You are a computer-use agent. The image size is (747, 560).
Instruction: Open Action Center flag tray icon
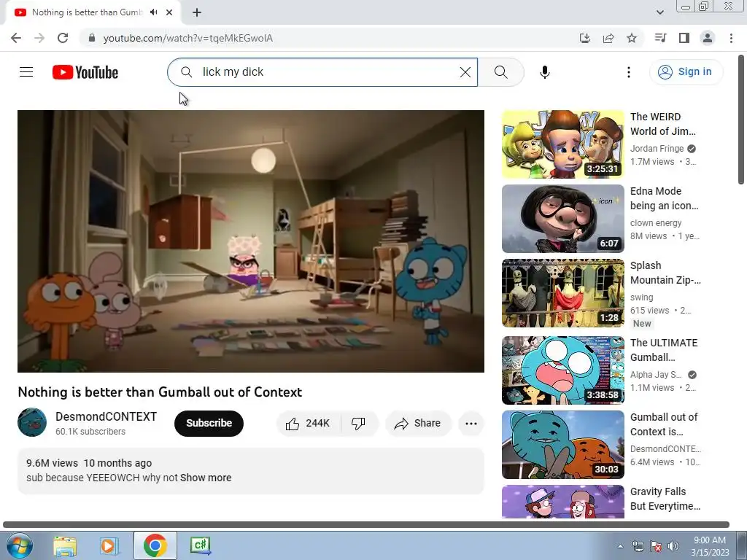pos(656,546)
